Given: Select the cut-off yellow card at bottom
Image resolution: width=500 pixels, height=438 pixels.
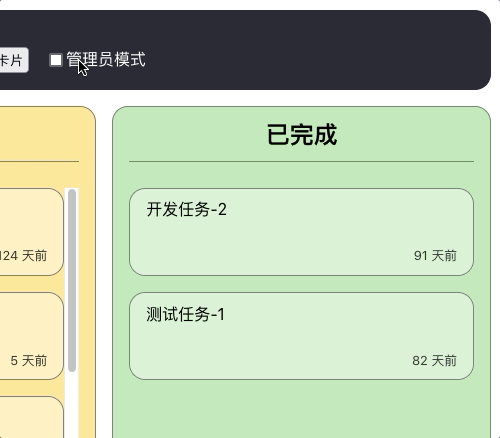Looking at the screenshot, I should pyautogui.click(x=32, y=417).
